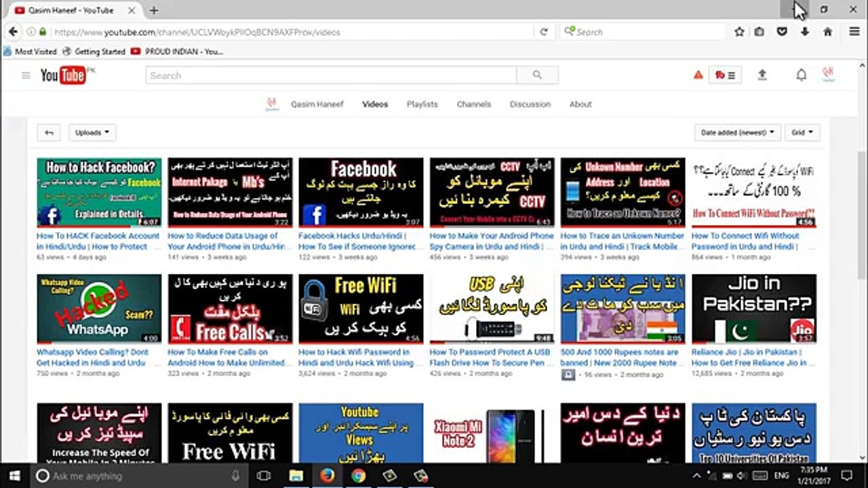This screenshot has height=488, width=868.
Task: Show hidden system tray icons
Action: point(696,476)
